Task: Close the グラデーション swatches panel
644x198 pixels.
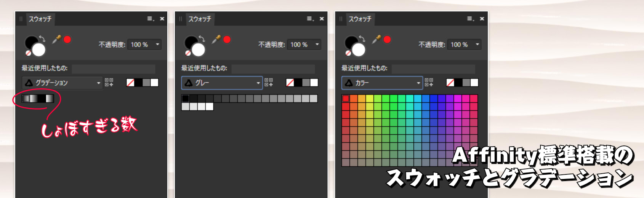Action: [x=162, y=19]
